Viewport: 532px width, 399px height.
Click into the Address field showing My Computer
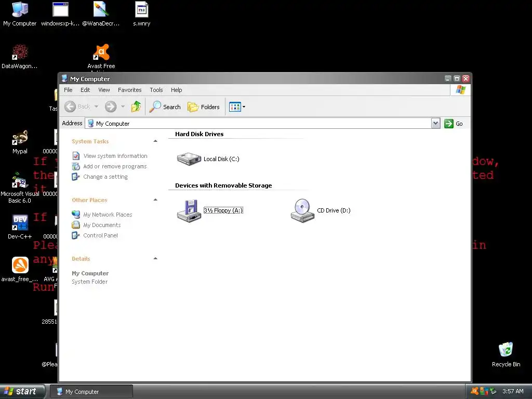[259, 124]
